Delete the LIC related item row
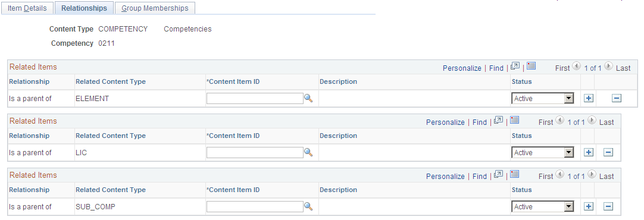 tap(608, 152)
